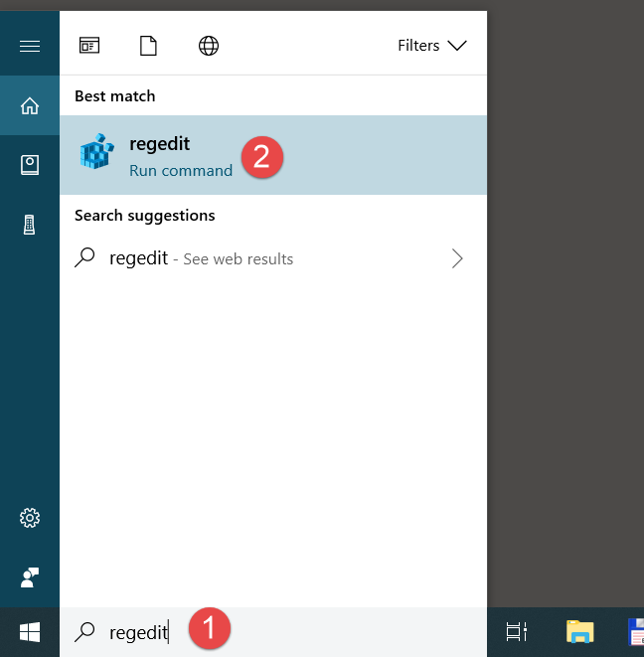This screenshot has width=644, height=657.
Task: Click the Best match heading
Action: click(115, 96)
